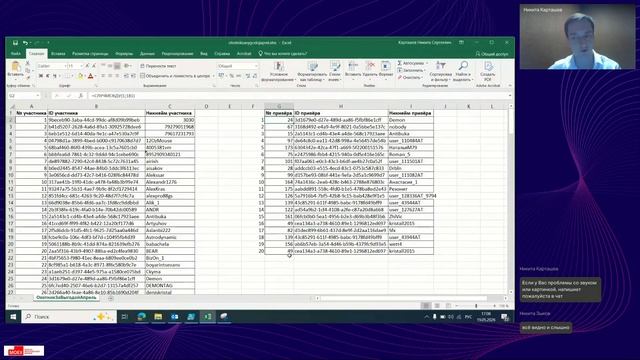The image size is (640, 360).
Task: Toggle Bold (Ж) formatting
Action: point(41,76)
